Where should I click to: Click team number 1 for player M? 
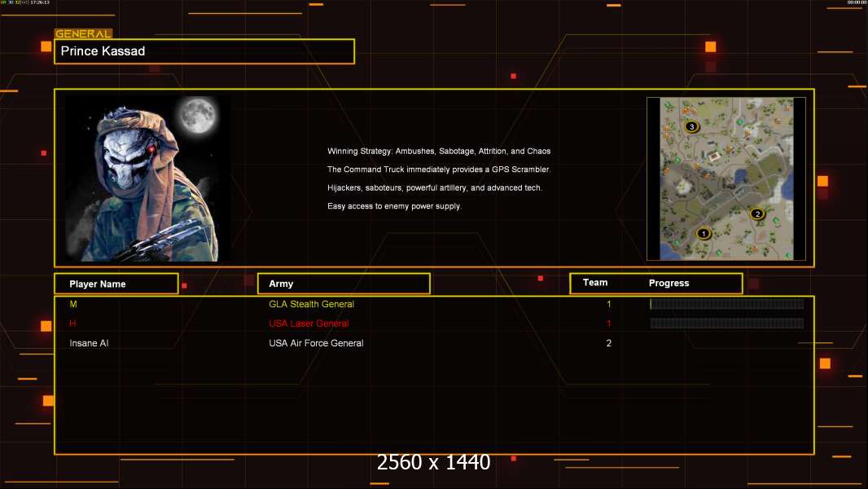608,304
